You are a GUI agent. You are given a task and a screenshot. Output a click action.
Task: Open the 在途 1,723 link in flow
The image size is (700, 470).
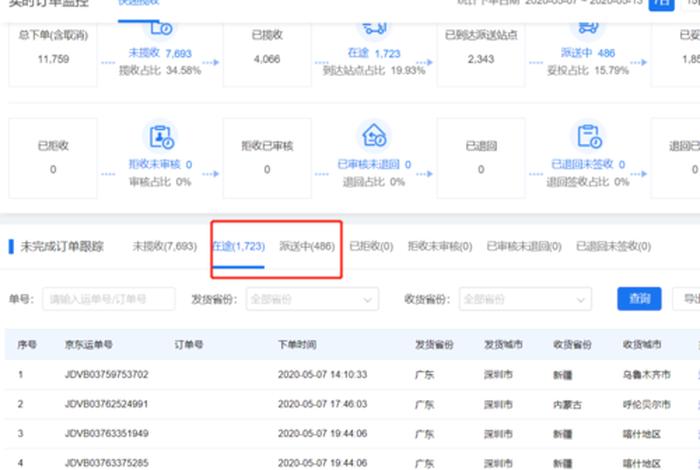click(374, 53)
